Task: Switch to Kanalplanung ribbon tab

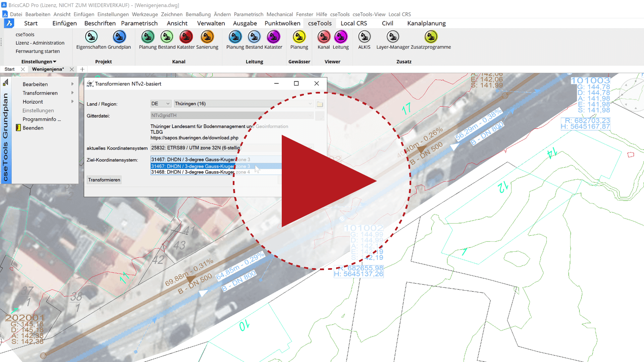Action: tap(426, 23)
